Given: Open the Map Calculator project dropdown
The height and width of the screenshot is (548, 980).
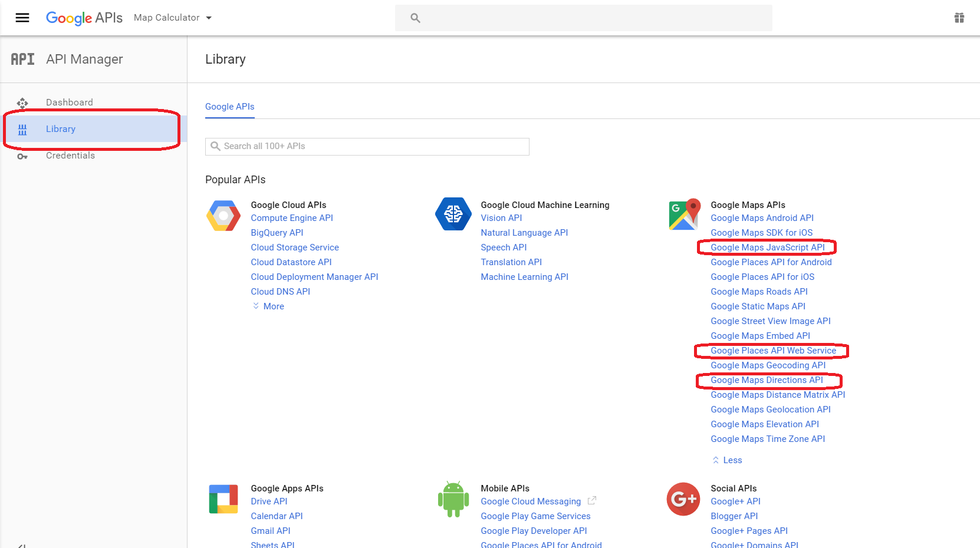Looking at the screenshot, I should (x=173, y=18).
